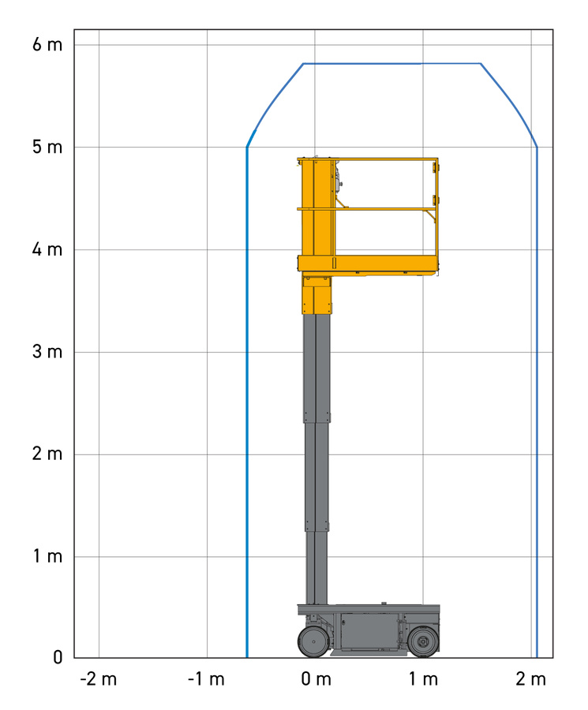Click the yellow top guardrail of basket
The image size is (588, 710).
pyautogui.click(x=367, y=159)
